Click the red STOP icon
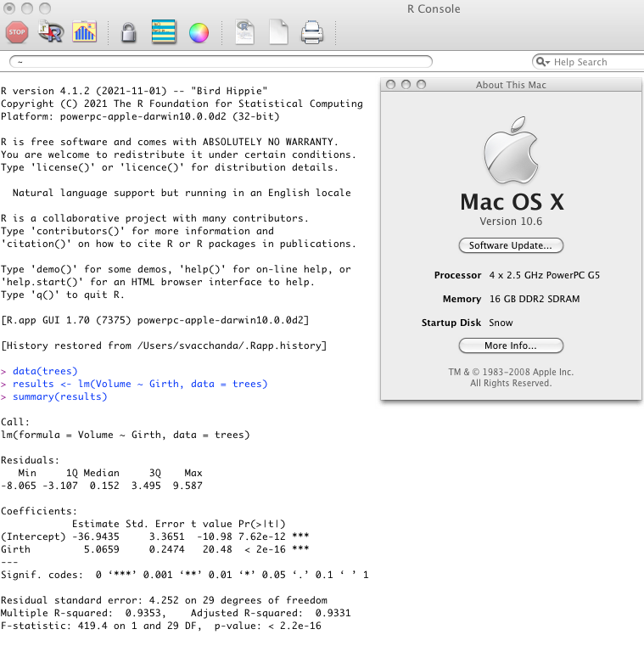Viewport: 644px width, 646px height. [17, 32]
